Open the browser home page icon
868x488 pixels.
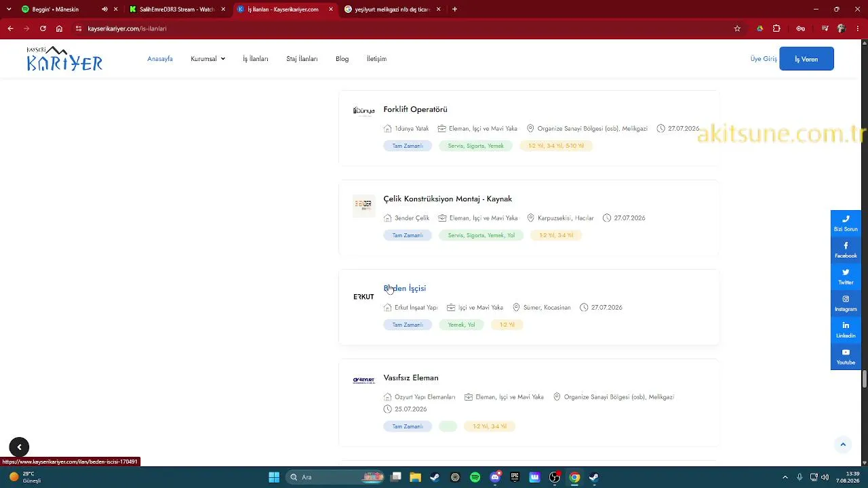click(x=59, y=28)
